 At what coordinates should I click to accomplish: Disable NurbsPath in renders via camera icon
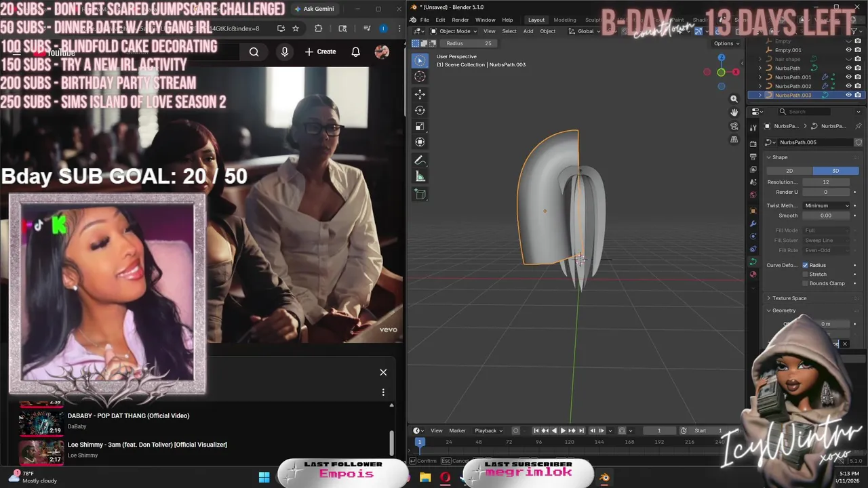point(858,68)
